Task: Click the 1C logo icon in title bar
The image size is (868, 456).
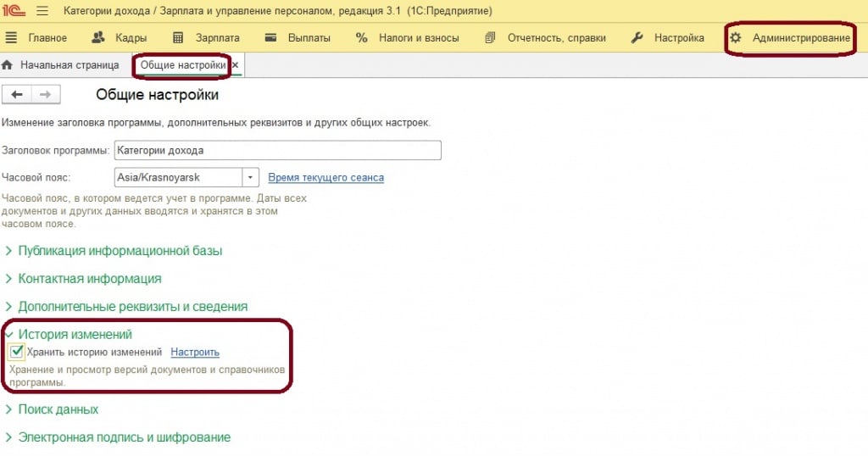Action: (x=15, y=11)
